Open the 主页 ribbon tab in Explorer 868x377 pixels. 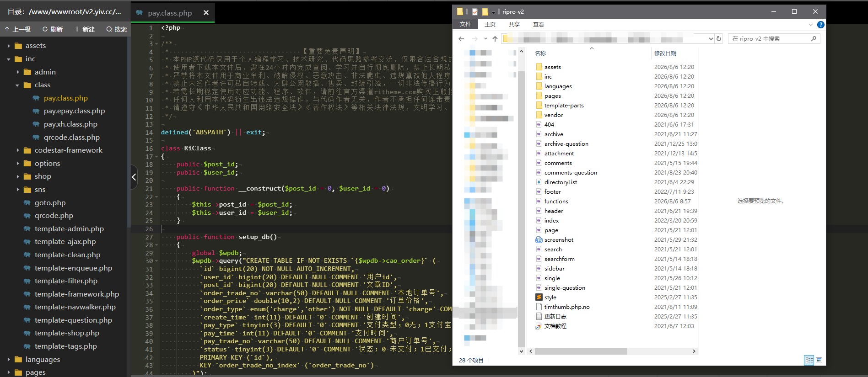pos(490,24)
